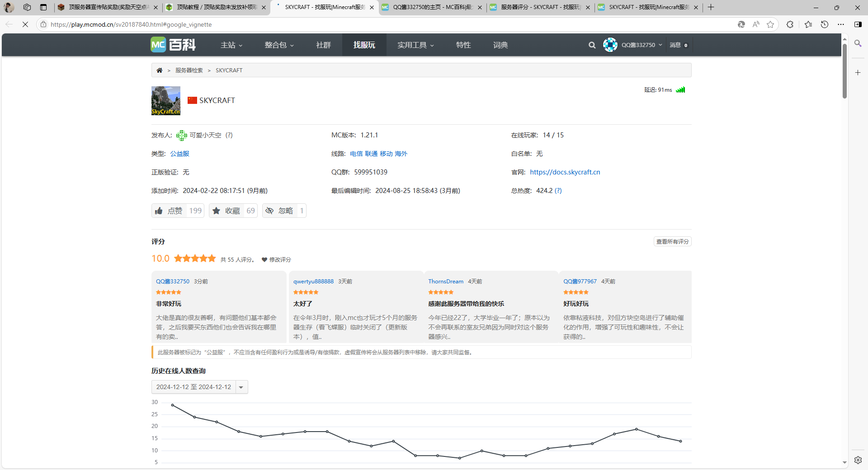
Task: Open the 公益服 type link
Action: tap(179, 154)
